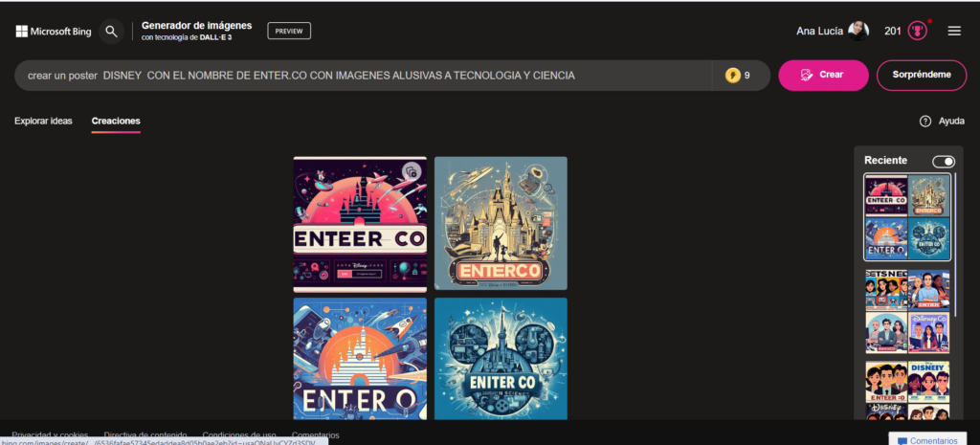Click the search magnifier icon
The width and height of the screenshot is (980, 445).
pyautogui.click(x=111, y=32)
